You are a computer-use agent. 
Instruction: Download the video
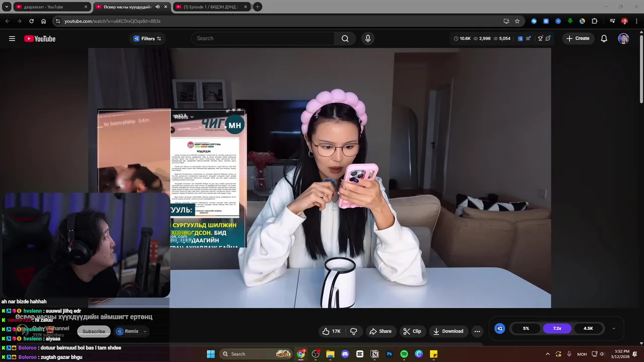(x=448, y=331)
